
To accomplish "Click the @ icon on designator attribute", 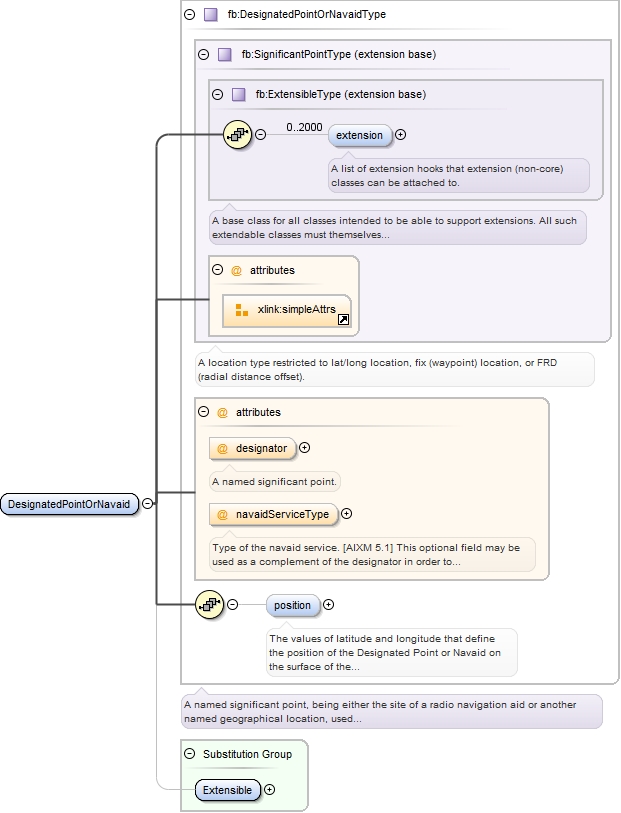I will pos(222,448).
